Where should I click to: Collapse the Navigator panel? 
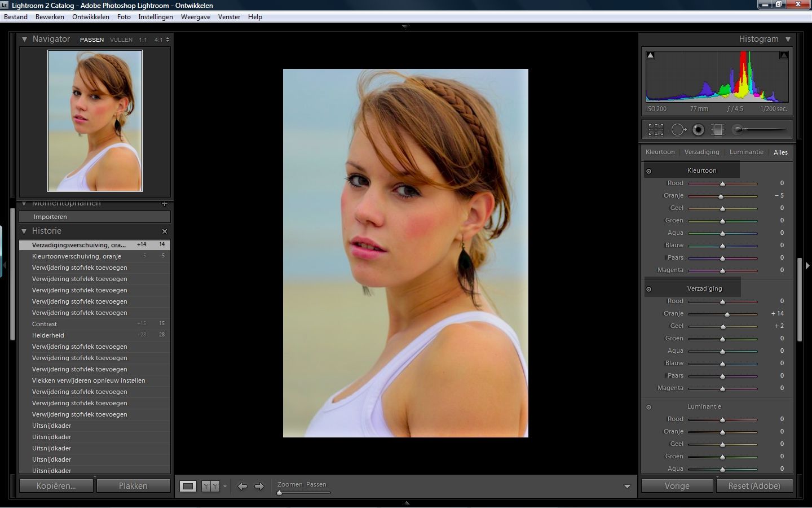pyautogui.click(x=24, y=40)
